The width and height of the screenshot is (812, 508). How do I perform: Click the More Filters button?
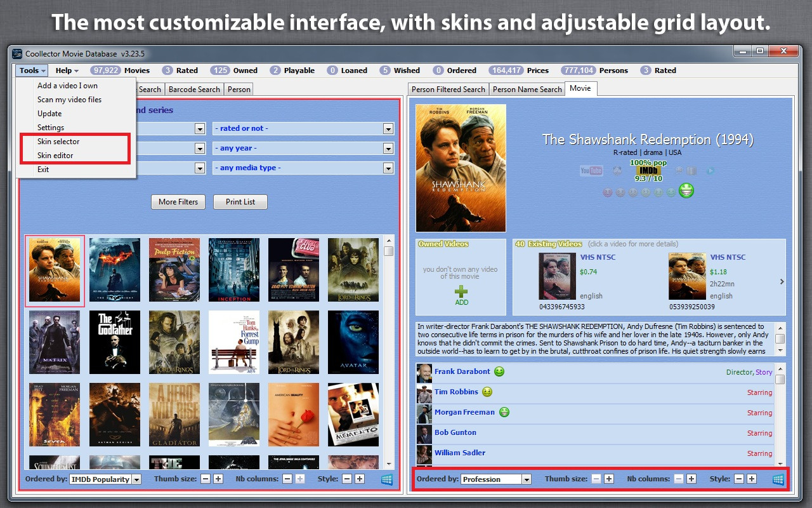tap(178, 202)
